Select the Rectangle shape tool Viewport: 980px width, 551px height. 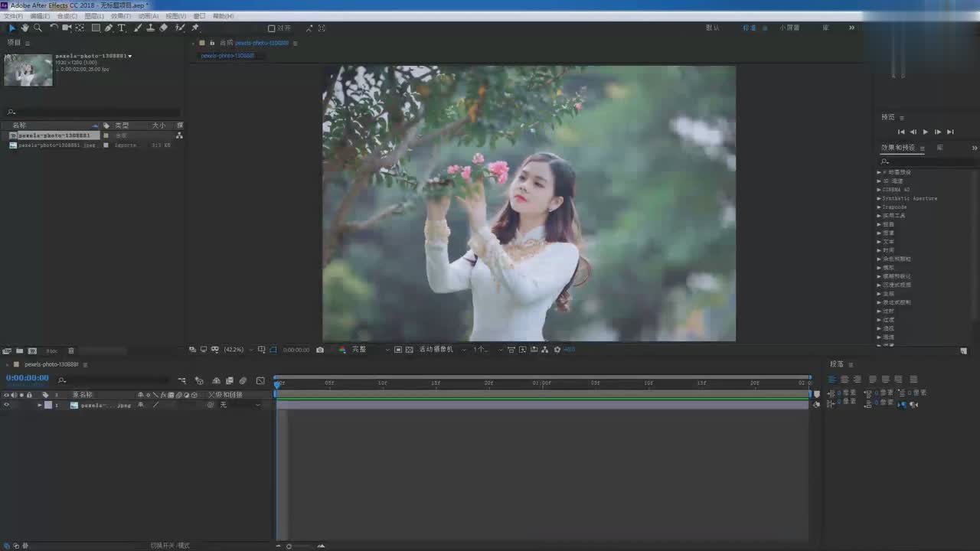96,28
